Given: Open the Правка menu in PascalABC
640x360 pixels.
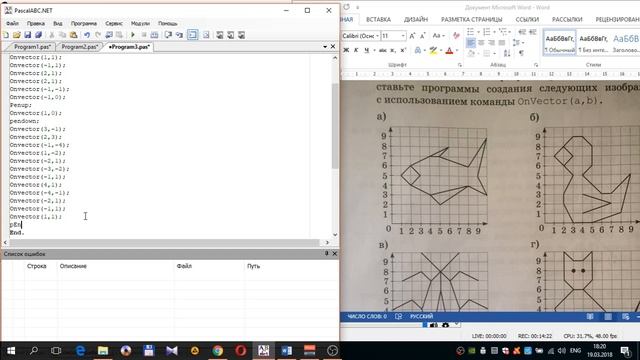Looking at the screenshot, I should tap(36, 23).
